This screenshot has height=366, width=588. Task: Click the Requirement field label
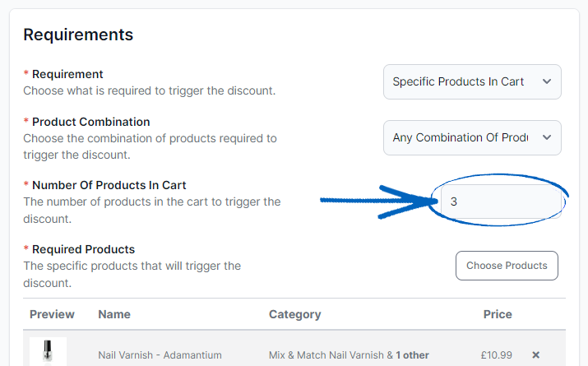pyautogui.click(x=67, y=74)
